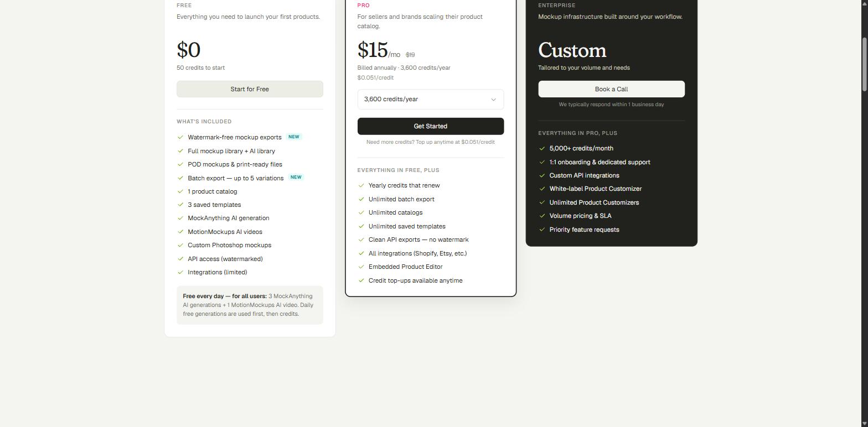Click checkmark beside Batch export up to 5 variations
Image resolution: width=868 pixels, height=427 pixels.
tap(180, 178)
